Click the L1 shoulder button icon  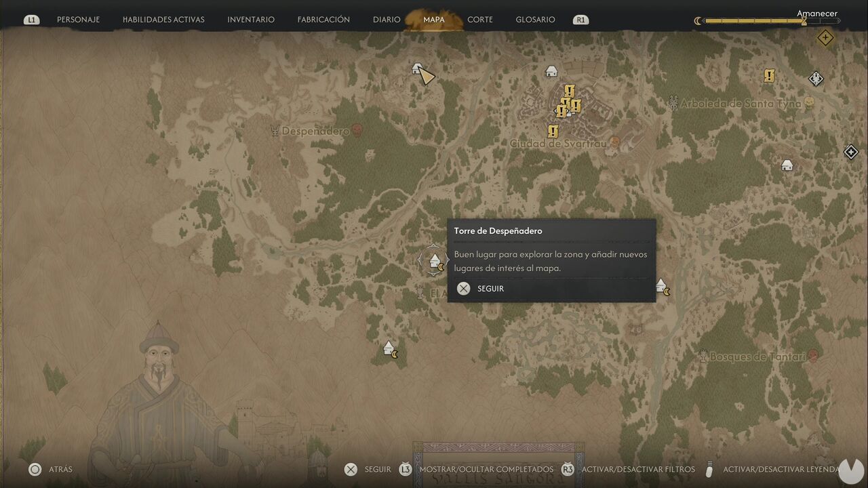click(31, 20)
